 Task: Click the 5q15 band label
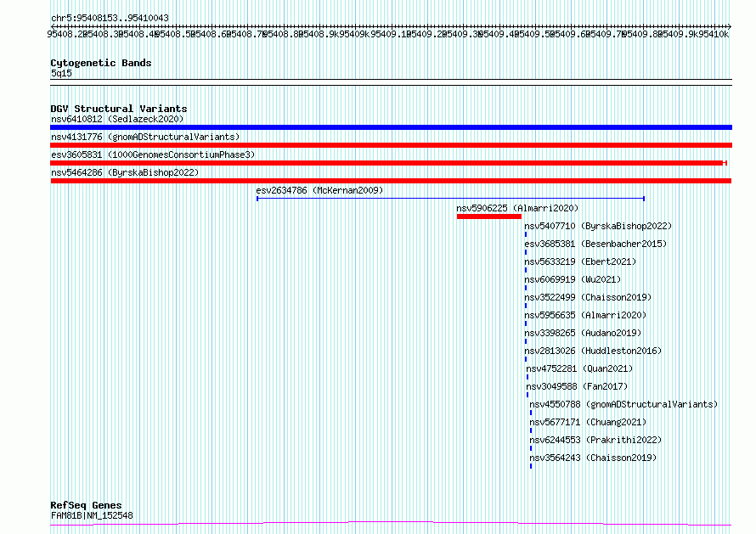[x=61, y=73]
